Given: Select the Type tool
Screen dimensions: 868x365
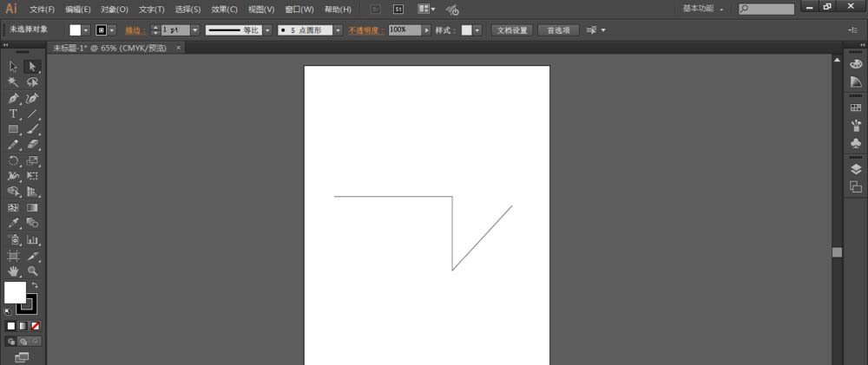Looking at the screenshot, I should 14,114.
